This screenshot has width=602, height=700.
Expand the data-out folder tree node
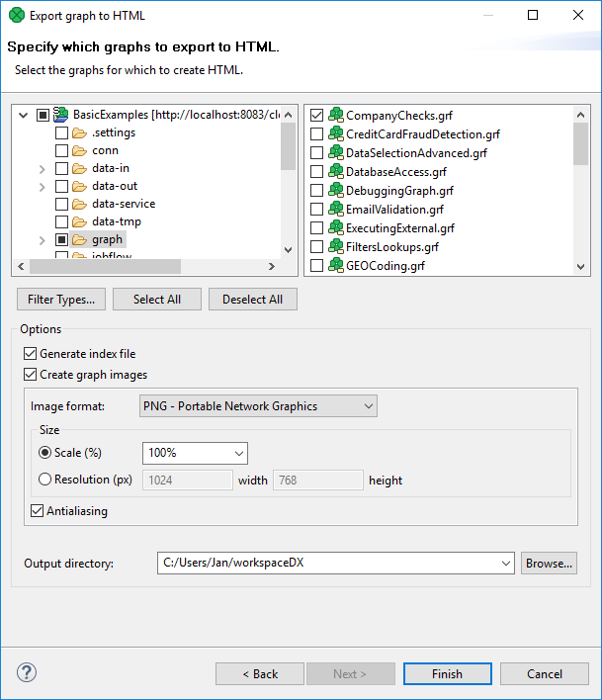(43, 186)
